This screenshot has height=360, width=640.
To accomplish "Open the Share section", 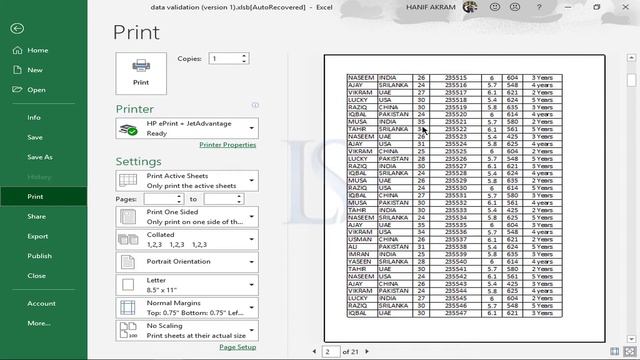I will [x=36, y=216].
